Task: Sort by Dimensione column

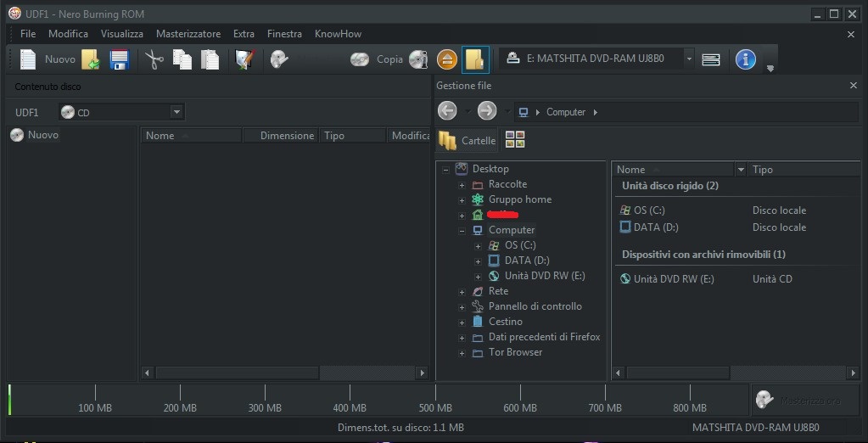Action: (281, 135)
